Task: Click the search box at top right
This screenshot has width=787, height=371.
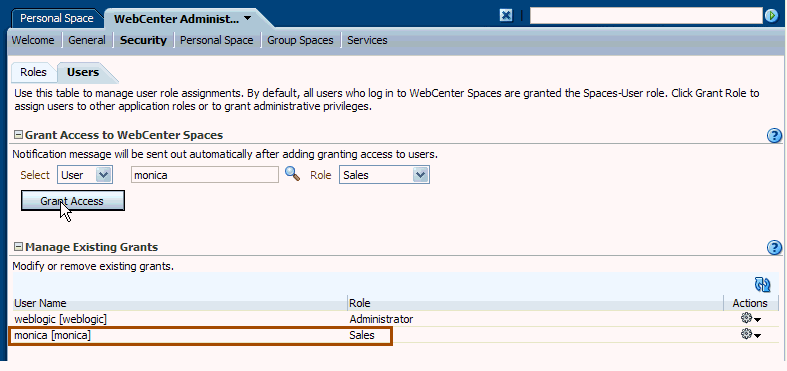Action: tap(646, 16)
